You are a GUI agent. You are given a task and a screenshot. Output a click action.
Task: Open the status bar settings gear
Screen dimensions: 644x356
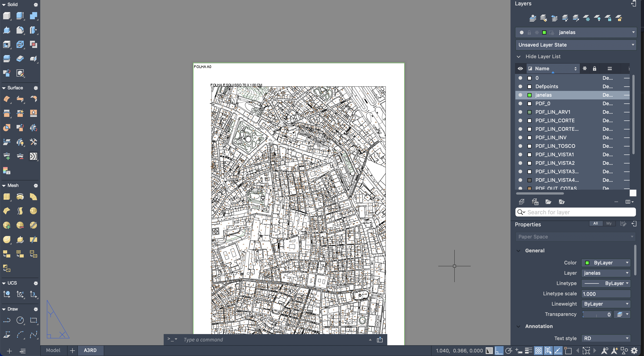coord(634,350)
